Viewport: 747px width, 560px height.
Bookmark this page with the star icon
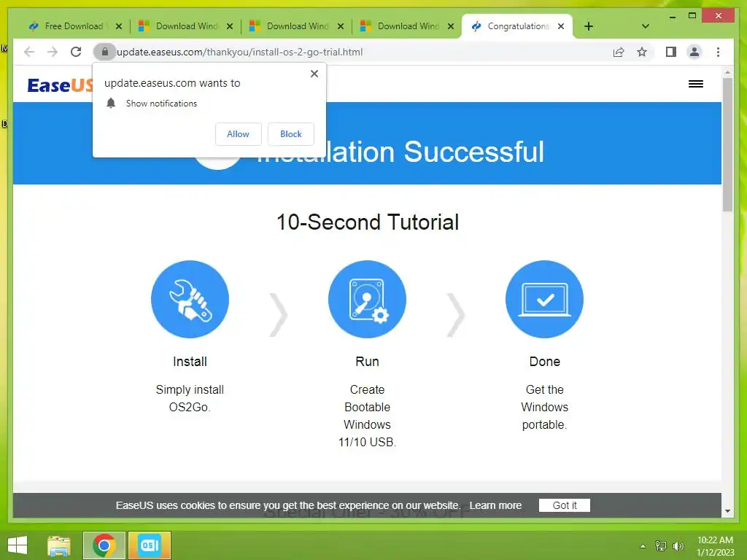[642, 52]
